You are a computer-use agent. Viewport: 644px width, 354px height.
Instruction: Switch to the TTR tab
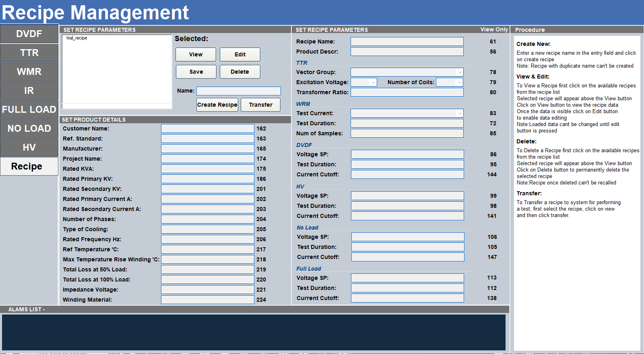(29, 53)
